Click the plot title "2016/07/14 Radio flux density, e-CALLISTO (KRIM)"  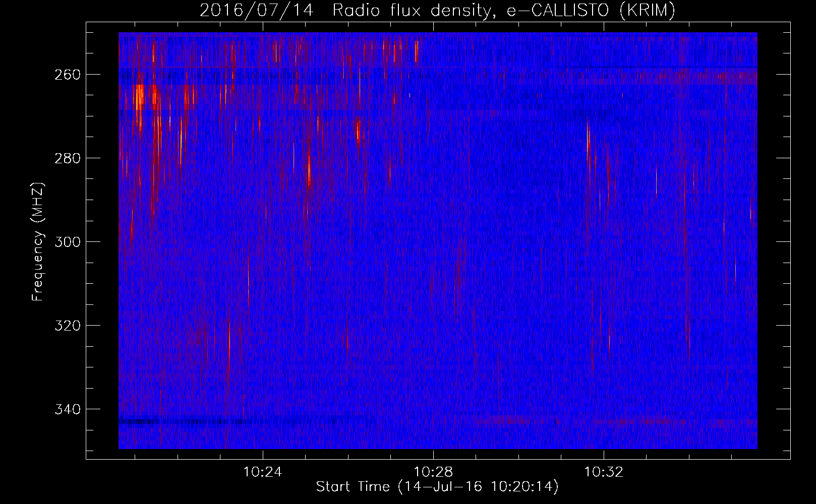(437, 10)
